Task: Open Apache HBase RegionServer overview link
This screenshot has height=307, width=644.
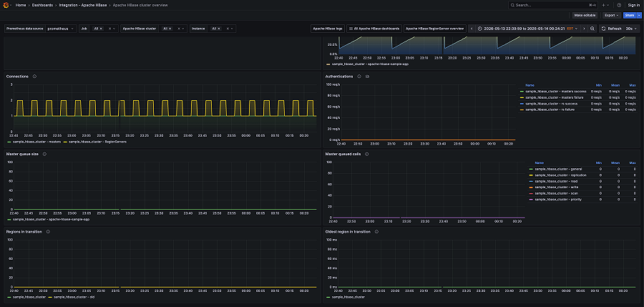Action: [x=435, y=29]
